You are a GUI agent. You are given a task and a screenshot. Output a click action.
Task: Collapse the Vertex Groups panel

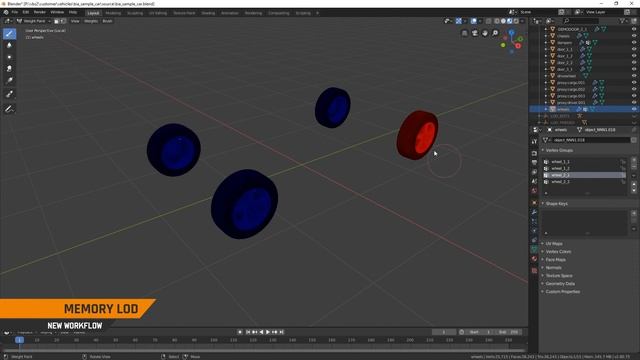click(558, 150)
